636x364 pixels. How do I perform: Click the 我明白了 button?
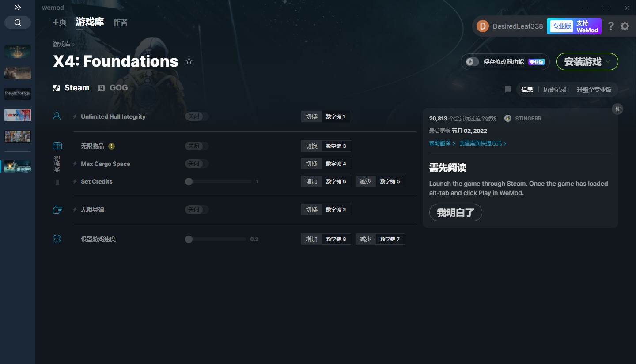pyautogui.click(x=455, y=213)
